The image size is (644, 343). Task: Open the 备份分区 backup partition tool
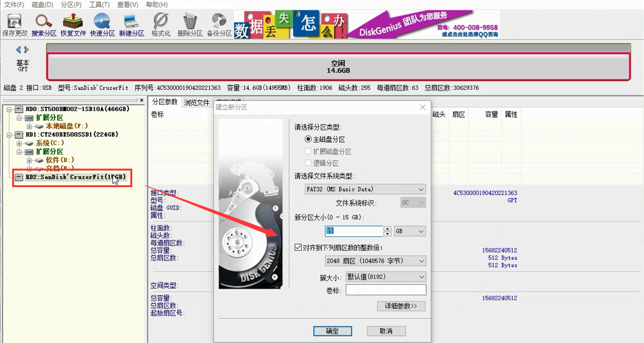click(219, 25)
